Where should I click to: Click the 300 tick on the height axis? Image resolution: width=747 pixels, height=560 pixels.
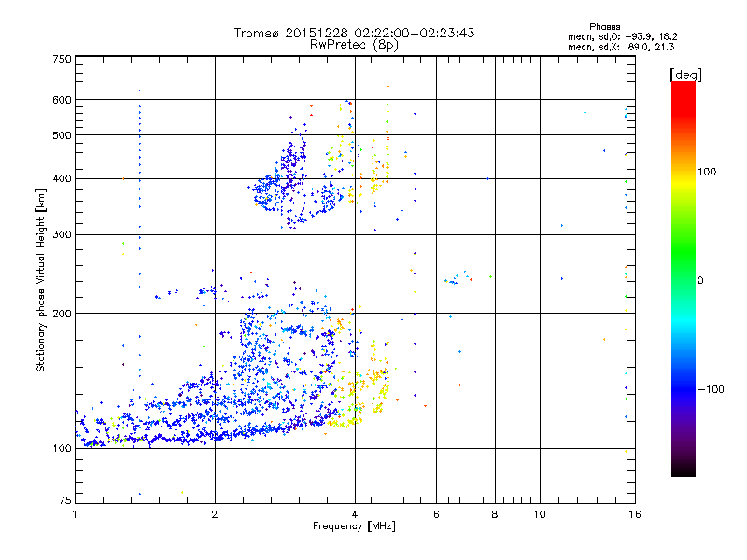(62, 234)
